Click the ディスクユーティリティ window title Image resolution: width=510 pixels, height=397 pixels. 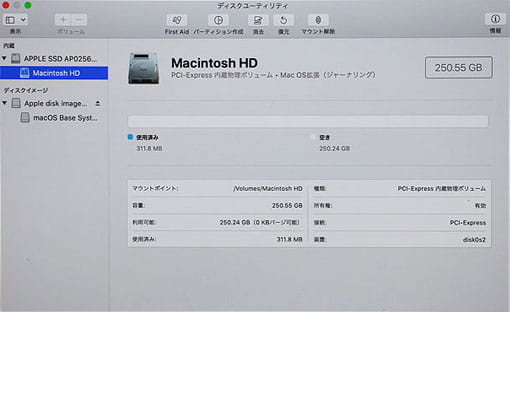(x=252, y=6)
